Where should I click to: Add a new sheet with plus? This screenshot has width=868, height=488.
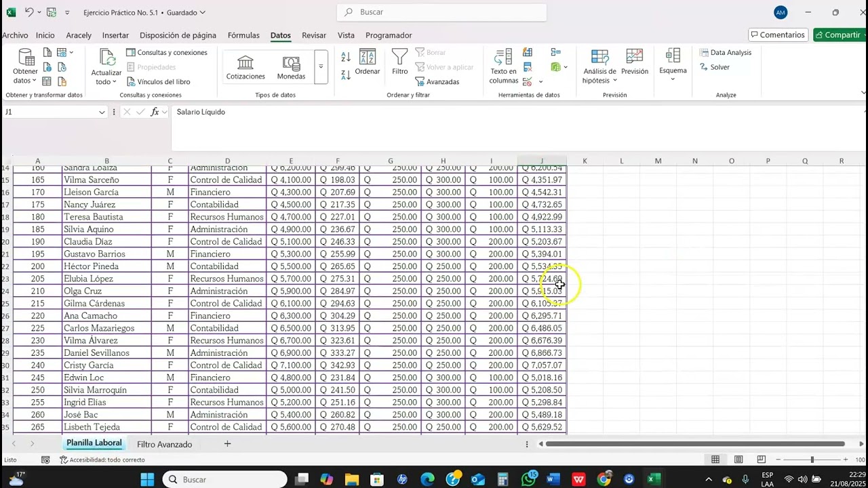click(227, 444)
